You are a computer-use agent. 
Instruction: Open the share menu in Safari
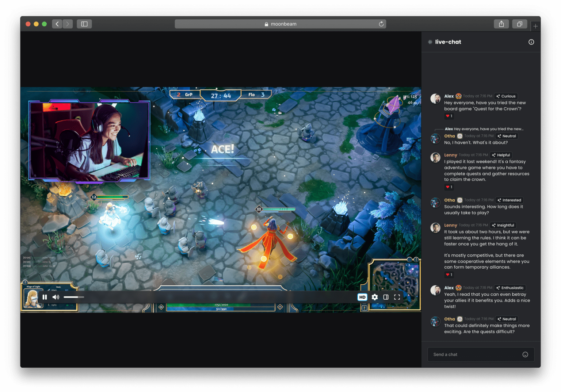click(x=501, y=24)
